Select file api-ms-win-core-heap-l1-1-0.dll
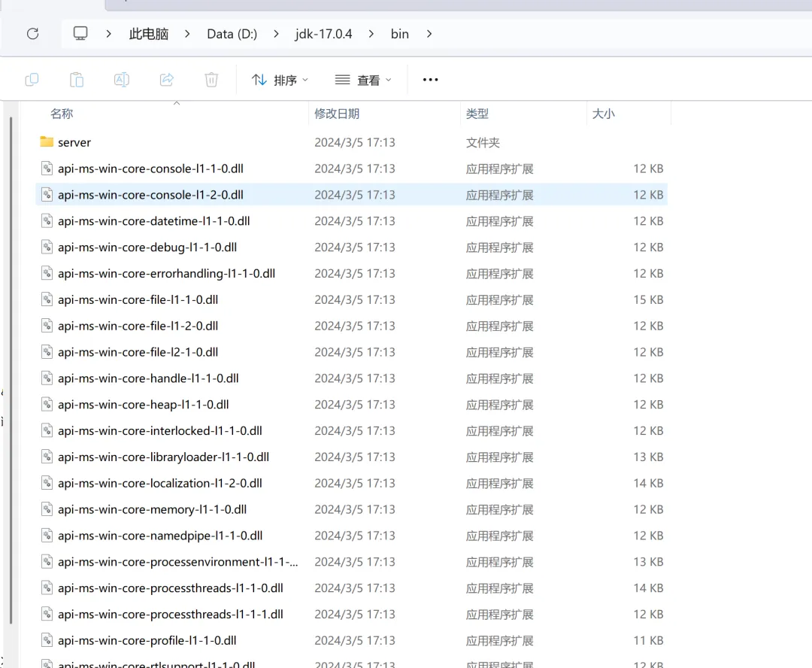This screenshot has height=668, width=812. tap(144, 404)
